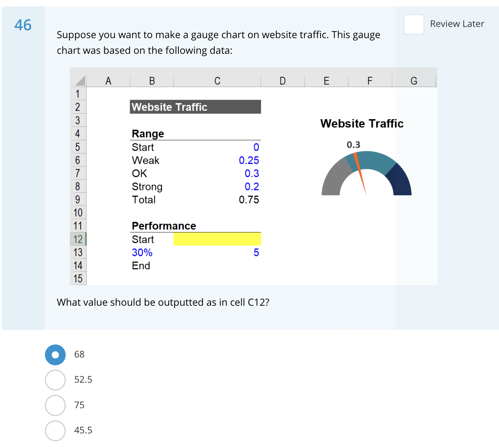The height and width of the screenshot is (448, 499).
Task: Click the Performance heading
Action: [164, 226]
